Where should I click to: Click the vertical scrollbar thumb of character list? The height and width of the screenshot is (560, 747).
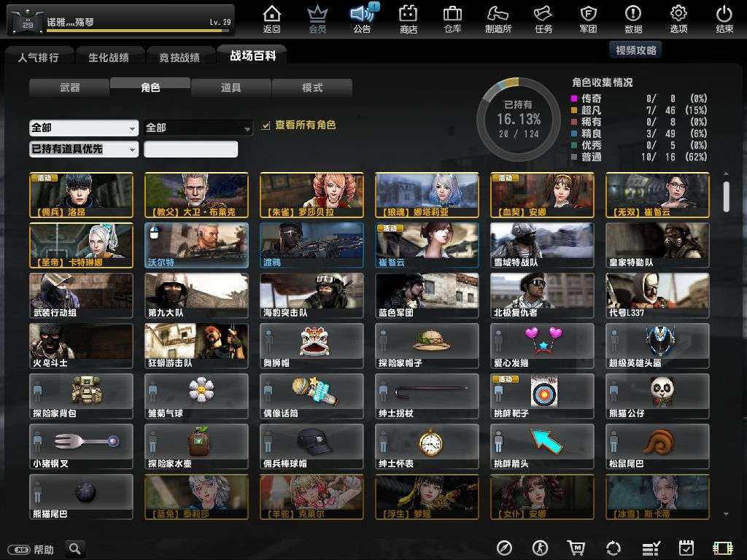726,195
